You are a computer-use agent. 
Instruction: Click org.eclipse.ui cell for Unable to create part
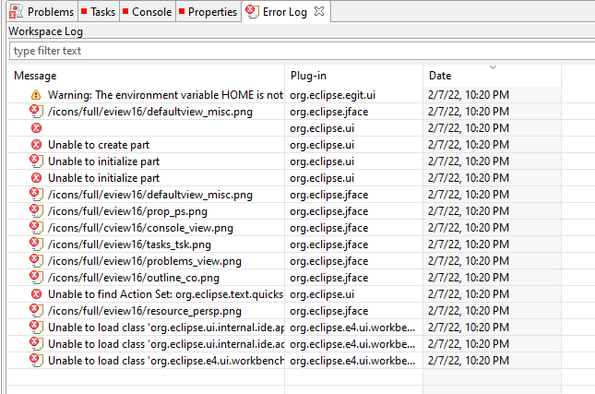322,145
